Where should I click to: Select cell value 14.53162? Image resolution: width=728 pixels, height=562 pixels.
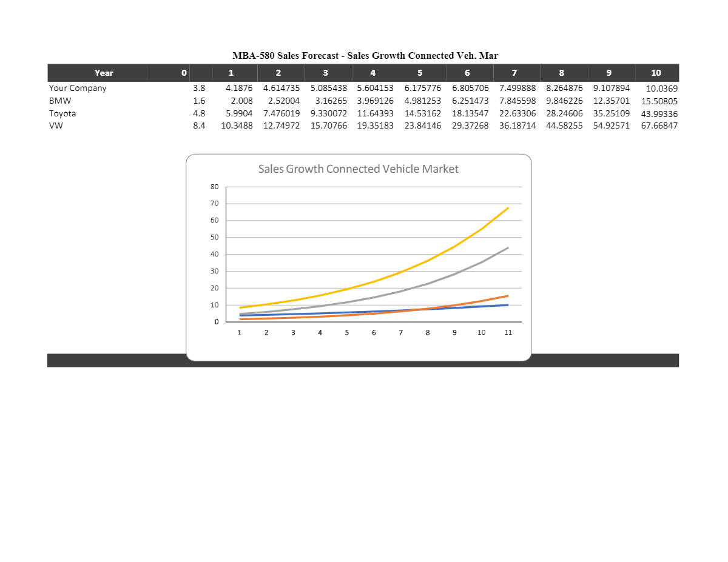coord(423,113)
